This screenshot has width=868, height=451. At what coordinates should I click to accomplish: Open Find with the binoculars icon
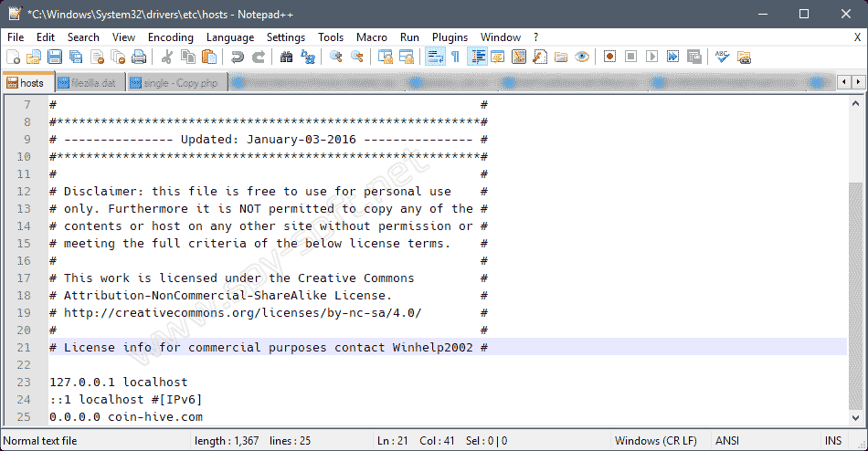286,57
